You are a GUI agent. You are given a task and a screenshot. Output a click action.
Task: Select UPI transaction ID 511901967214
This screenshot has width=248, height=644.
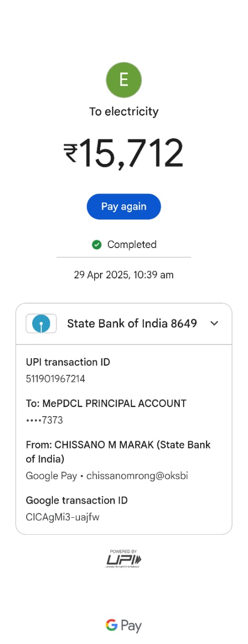point(55,379)
